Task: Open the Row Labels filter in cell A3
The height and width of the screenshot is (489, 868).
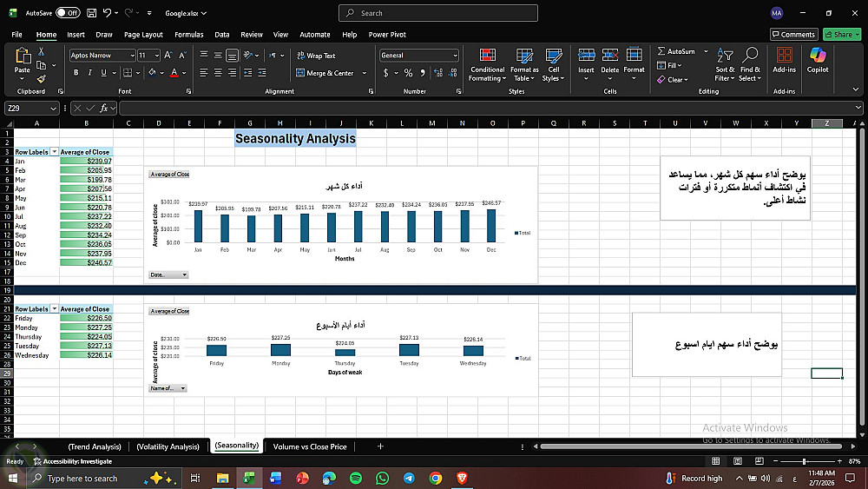Action: 54,152
